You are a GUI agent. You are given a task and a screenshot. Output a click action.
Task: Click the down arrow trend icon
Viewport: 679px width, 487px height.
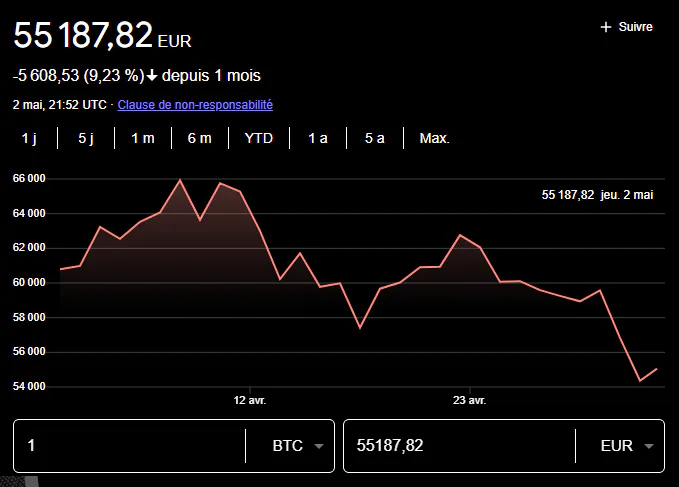point(152,76)
